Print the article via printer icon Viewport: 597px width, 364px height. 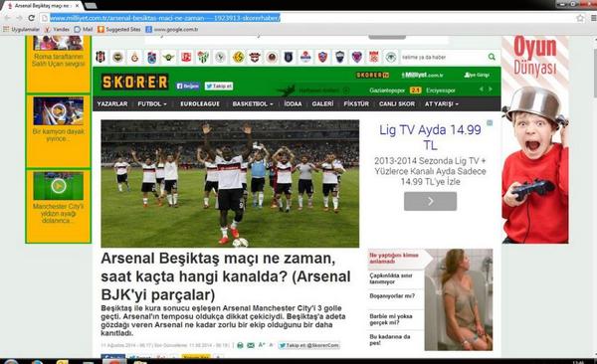click(x=240, y=345)
